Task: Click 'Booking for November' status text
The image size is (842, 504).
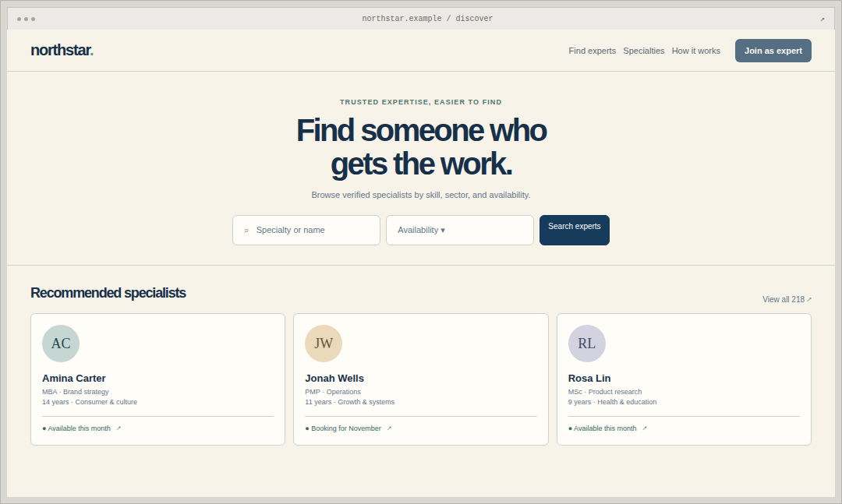Action: point(346,428)
